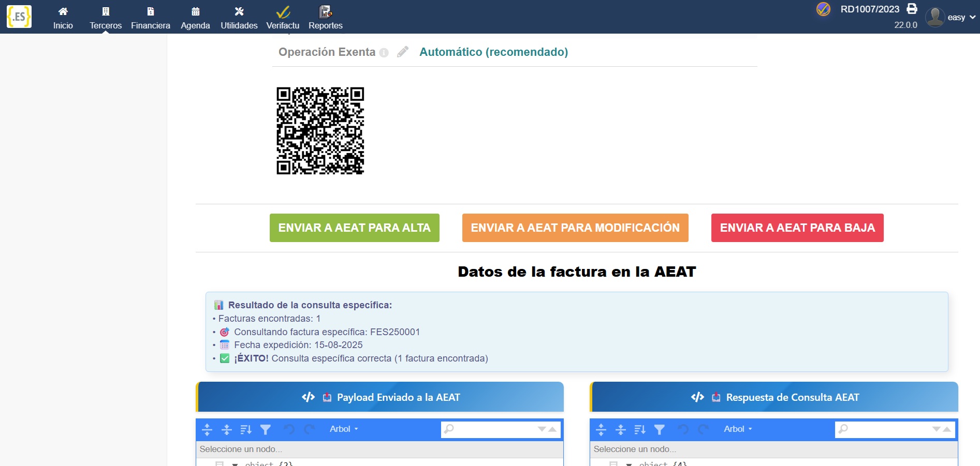980x466 pixels.
Task: Expand all fields in the Respuesta tree
Action: pos(601,429)
